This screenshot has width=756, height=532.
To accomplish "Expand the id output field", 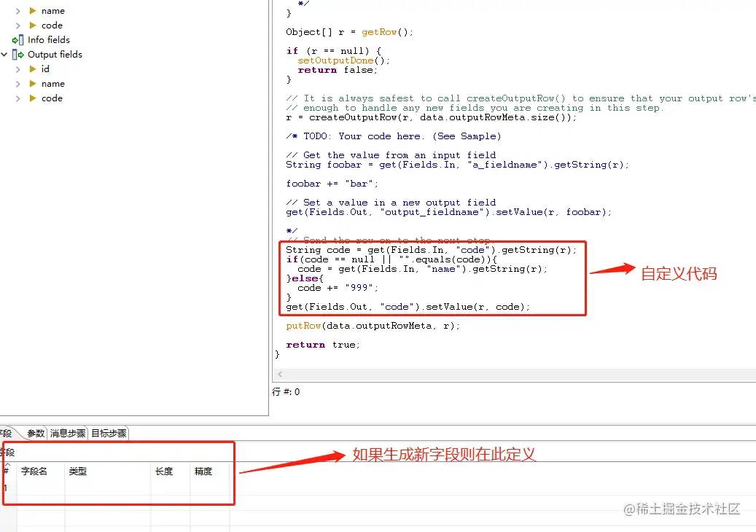I will pyautogui.click(x=17, y=69).
